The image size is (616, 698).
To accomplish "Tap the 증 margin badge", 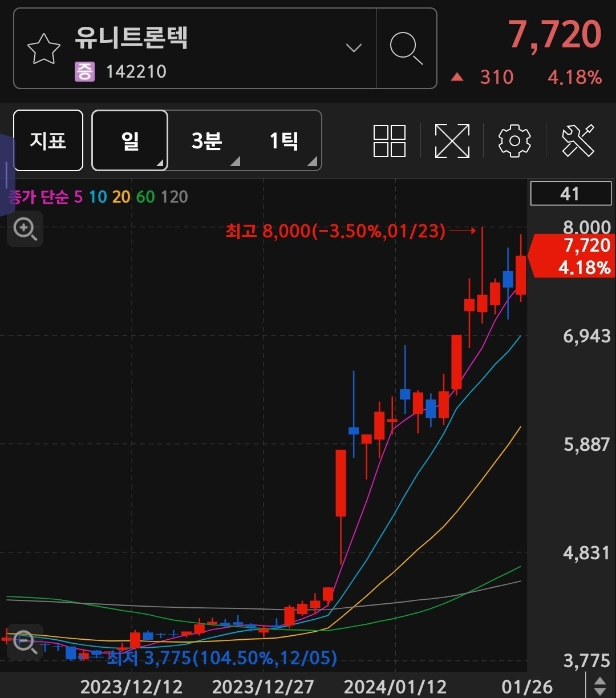I will 84,72.
